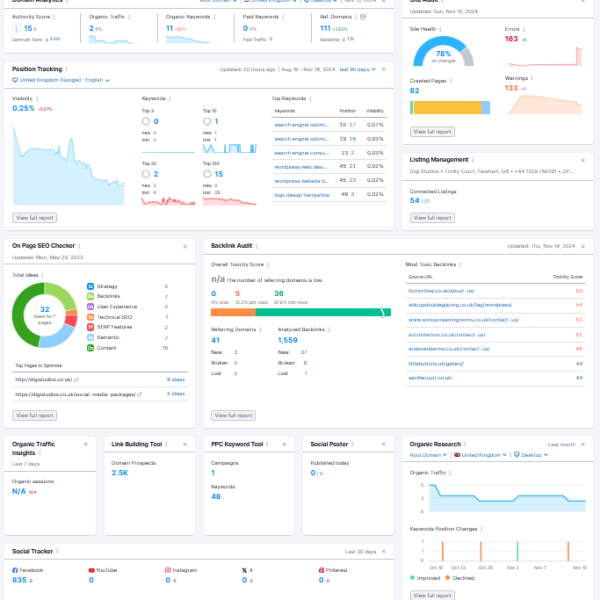Open the info icon beside Position Tracking title
600x600 pixels.
point(67,69)
